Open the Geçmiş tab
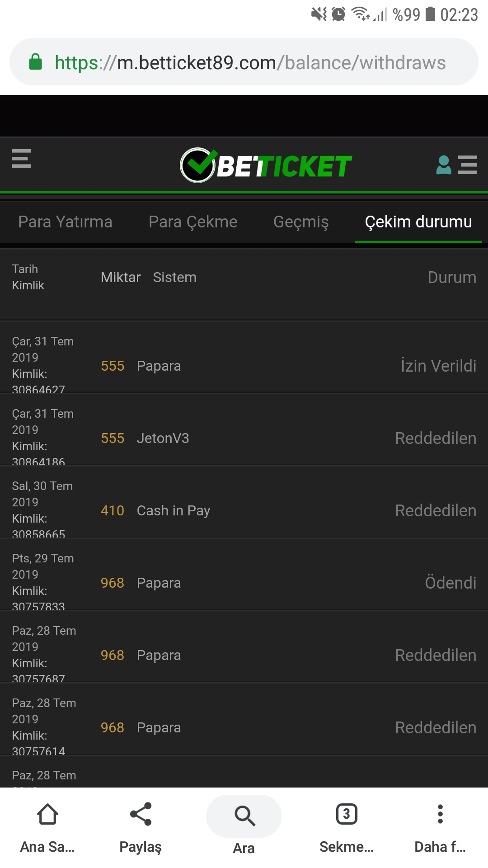 (301, 222)
